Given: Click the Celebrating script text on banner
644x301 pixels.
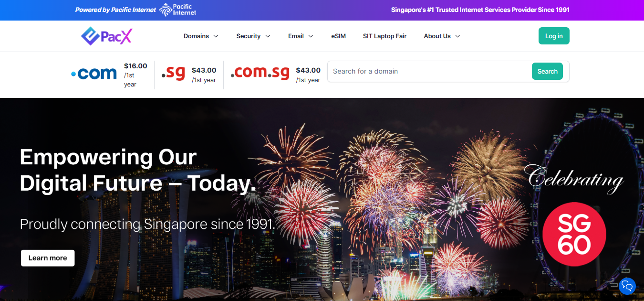Looking at the screenshot, I should point(576,179).
